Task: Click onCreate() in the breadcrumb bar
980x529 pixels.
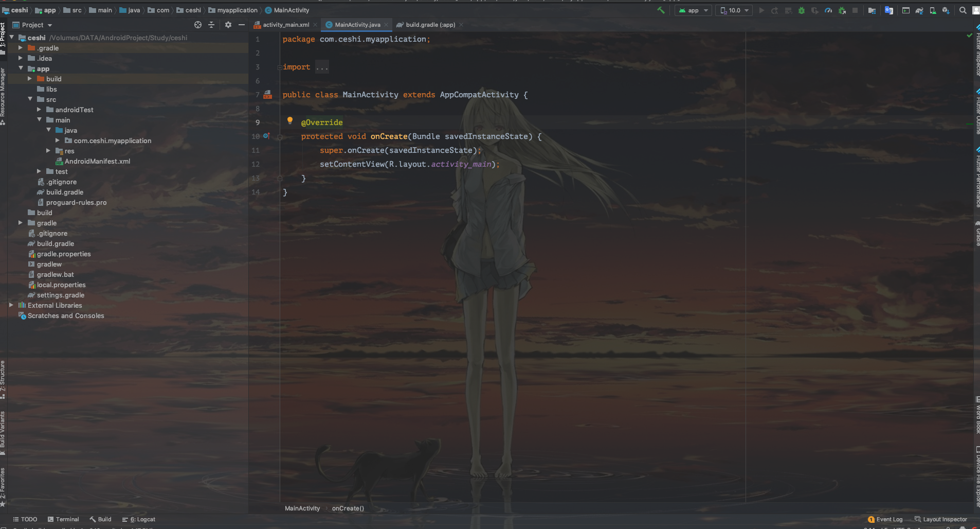Action: pyautogui.click(x=348, y=508)
